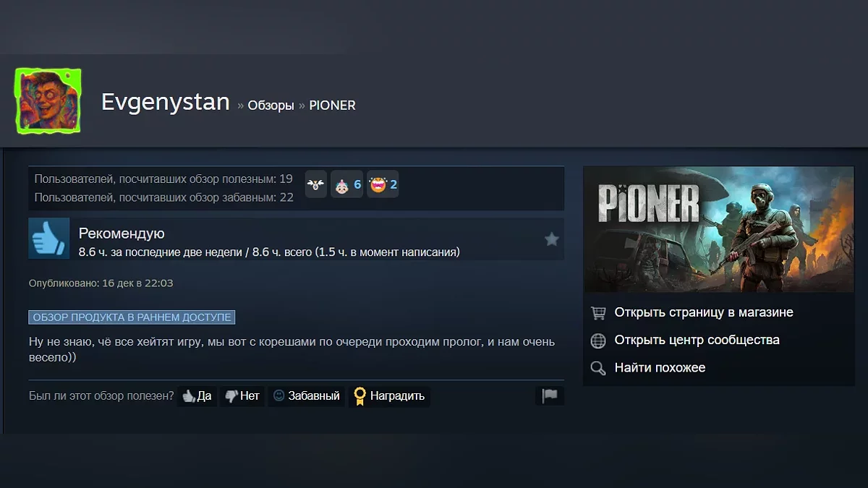Open the PIONER game banner image
The image size is (868, 488).
[x=719, y=229]
